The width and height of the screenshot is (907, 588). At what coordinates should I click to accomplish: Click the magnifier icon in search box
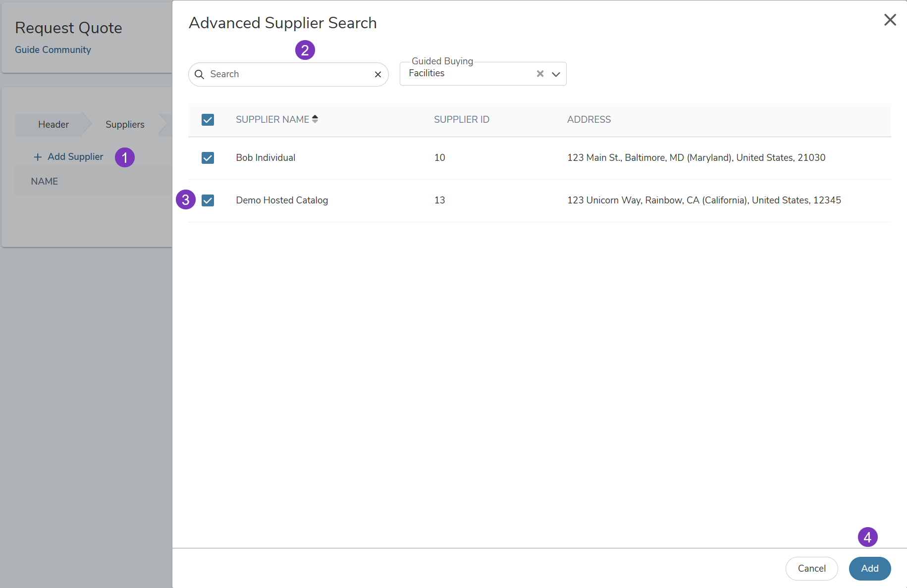199,74
